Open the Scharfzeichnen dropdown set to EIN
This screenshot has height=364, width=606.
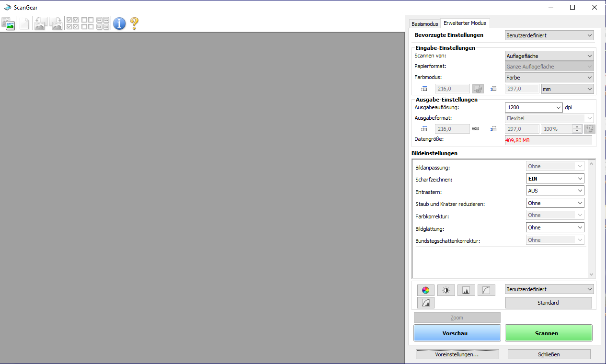[x=555, y=178]
